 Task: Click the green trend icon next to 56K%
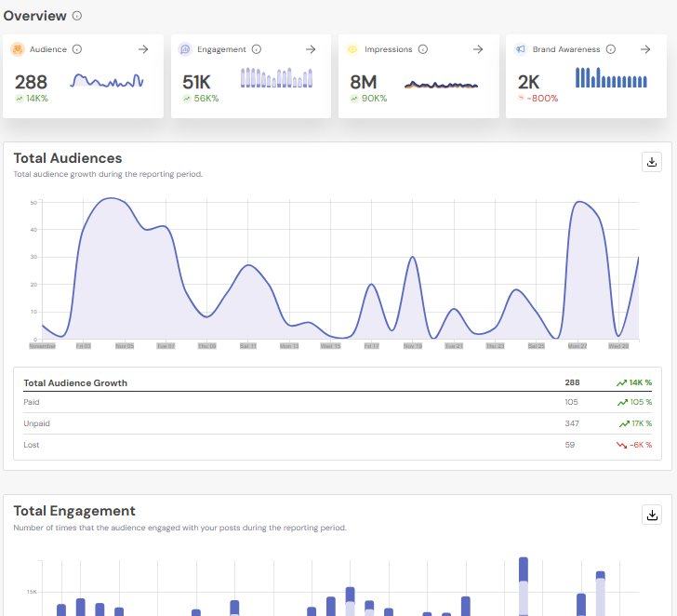(x=187, y=99)
